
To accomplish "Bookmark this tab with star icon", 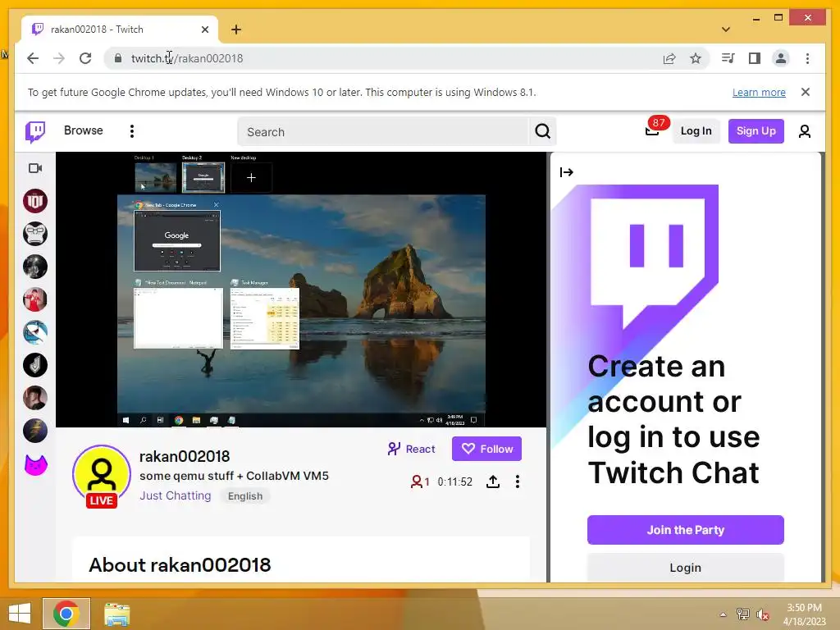I will point(696,58).
